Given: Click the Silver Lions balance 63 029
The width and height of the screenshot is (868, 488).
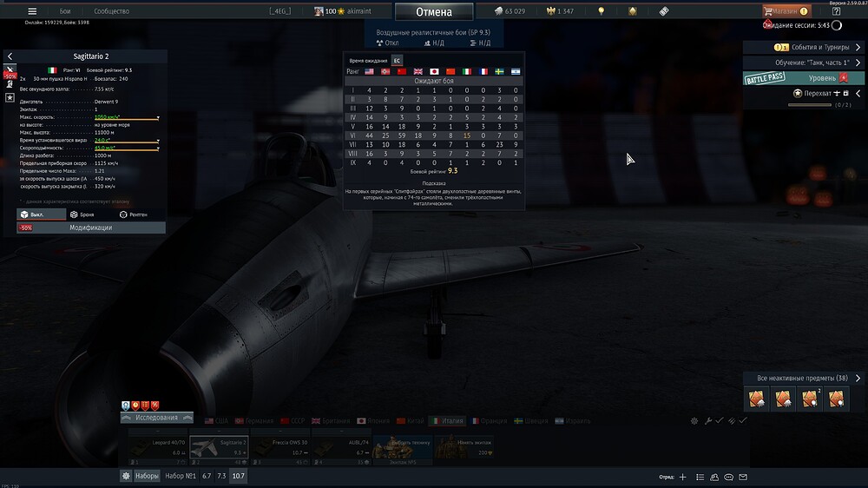Looking at the screenshot, I should point(510,11).
